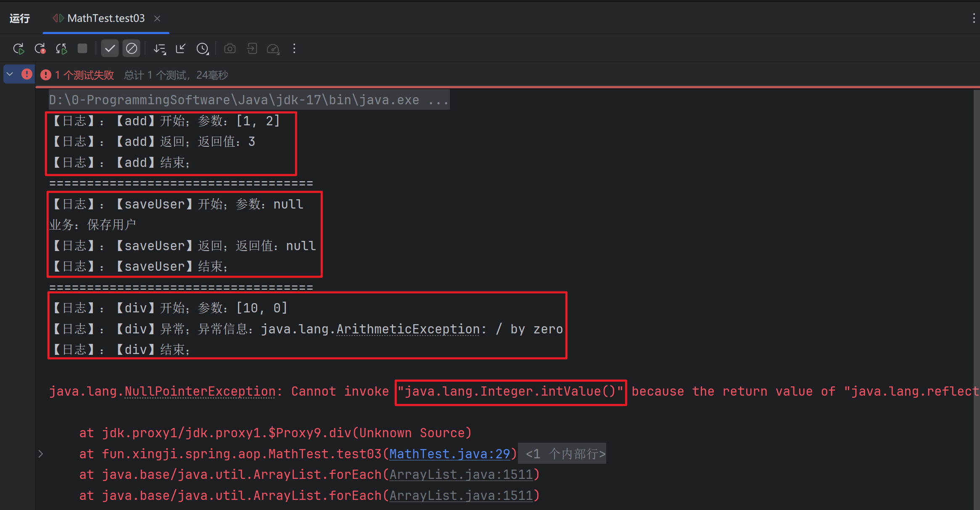Open the profiler gauge icon
This screenshot has width=980, height=510.
(x=273, y=49)
